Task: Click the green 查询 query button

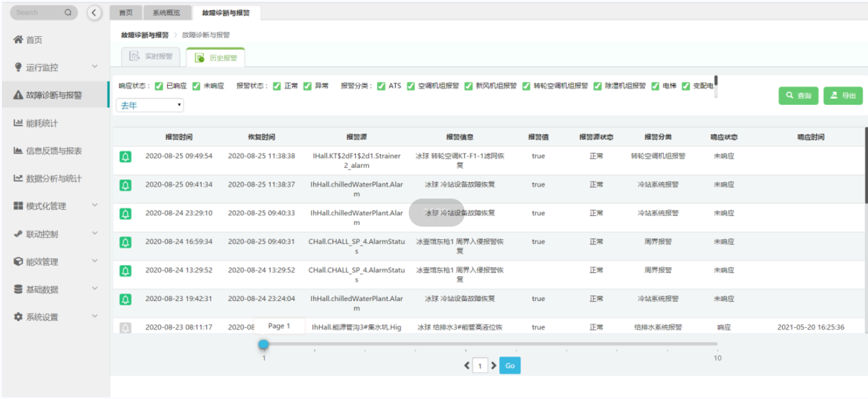Action: tap(798, 96)
